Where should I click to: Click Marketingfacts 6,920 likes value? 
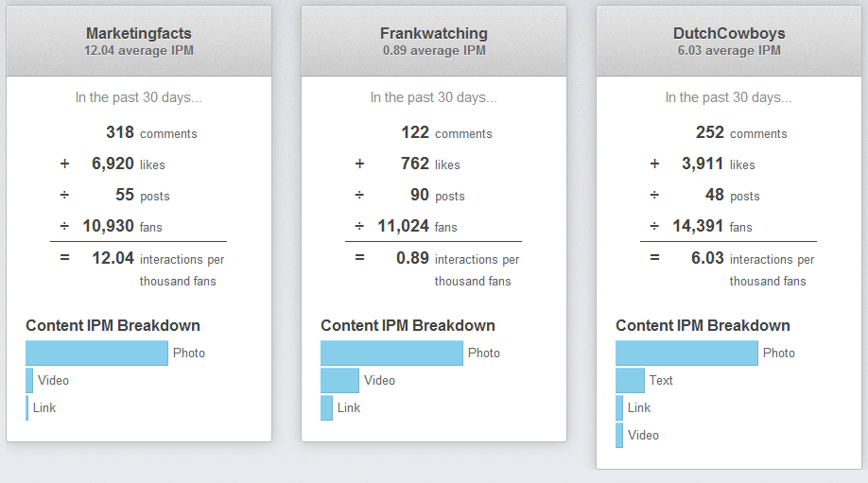coord(113,164)
